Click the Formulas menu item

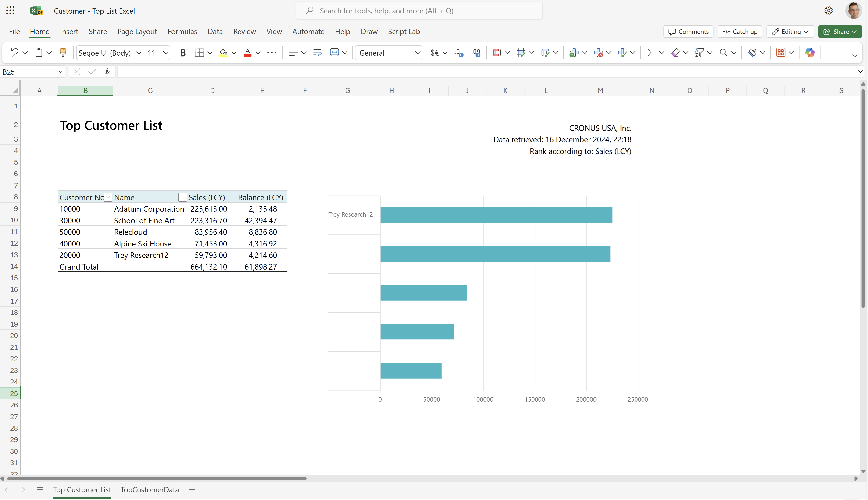[x=182, y=32]
